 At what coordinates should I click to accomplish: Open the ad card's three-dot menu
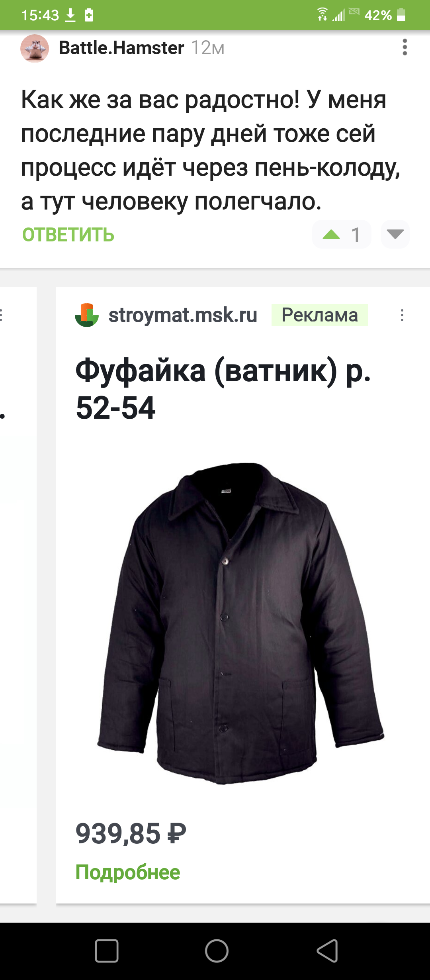402,315
